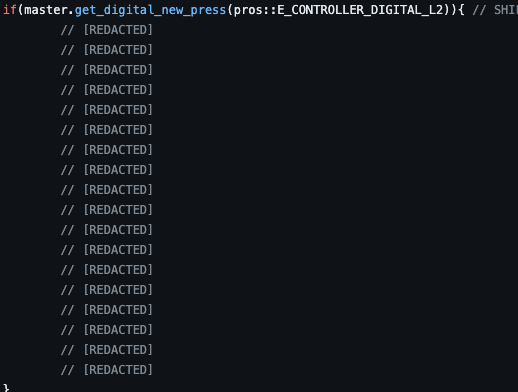Click the second [REDACTED] comment line
The image size is (518, 392).
click(x=107, y=50)
